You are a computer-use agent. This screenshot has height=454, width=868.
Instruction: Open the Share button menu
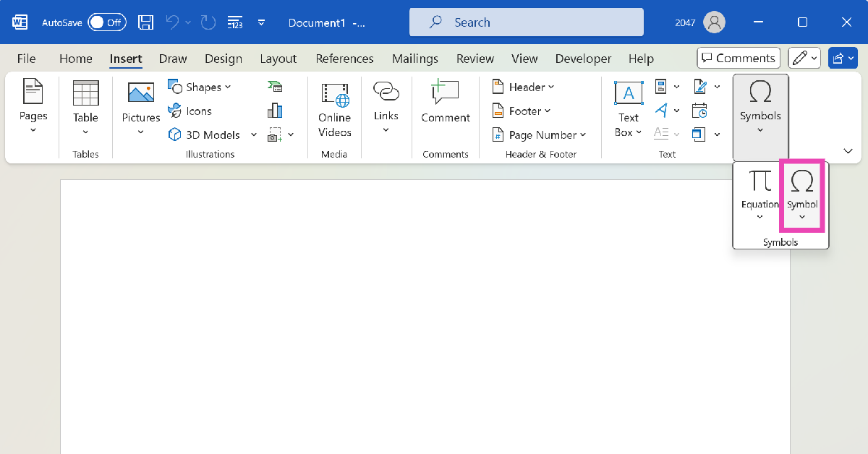(843, 59)
